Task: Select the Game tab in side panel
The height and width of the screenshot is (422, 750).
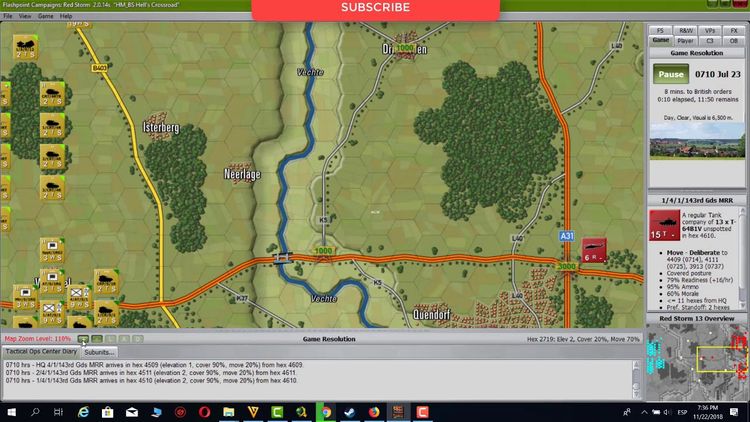Action: click(661, 41)
